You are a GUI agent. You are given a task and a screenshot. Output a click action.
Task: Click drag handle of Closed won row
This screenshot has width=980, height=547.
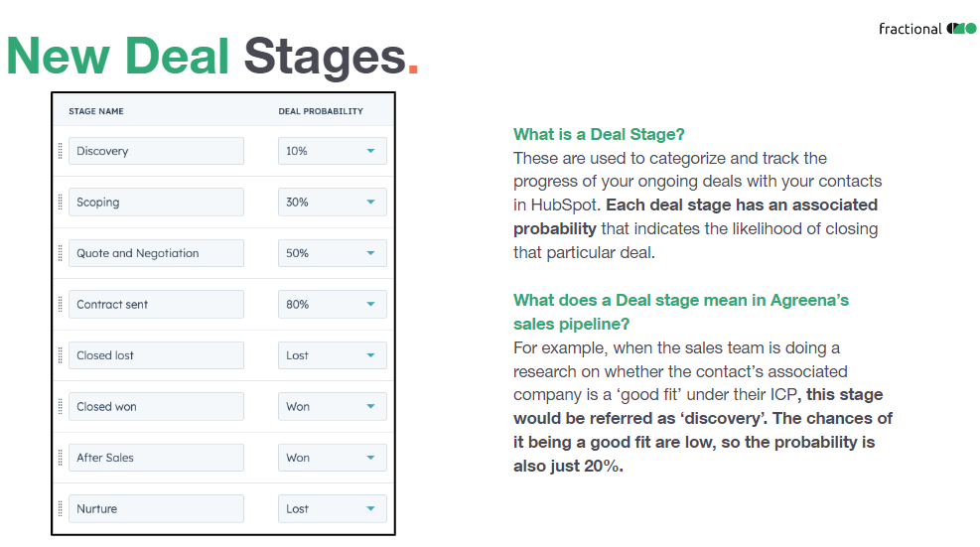[60, 406]
